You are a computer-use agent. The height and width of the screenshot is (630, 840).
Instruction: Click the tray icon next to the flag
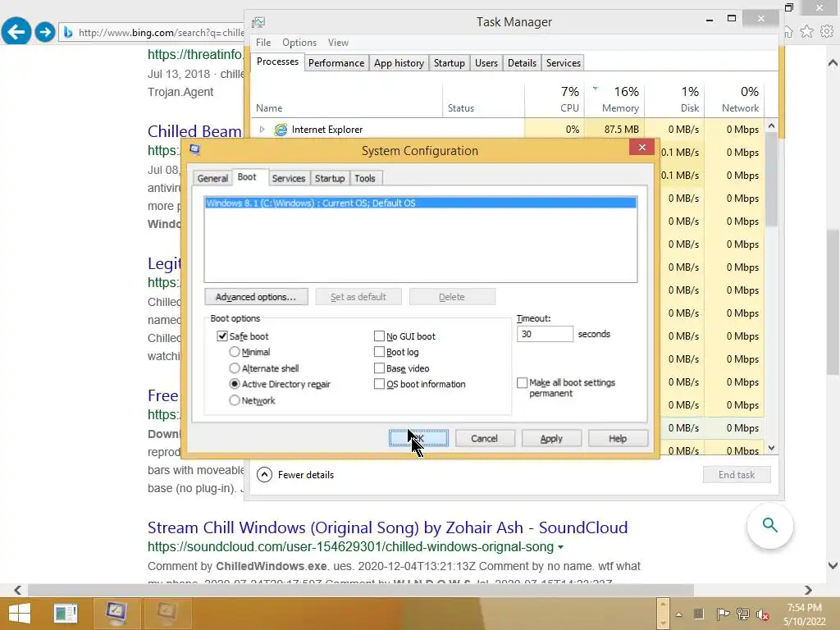tap(699, 614)
